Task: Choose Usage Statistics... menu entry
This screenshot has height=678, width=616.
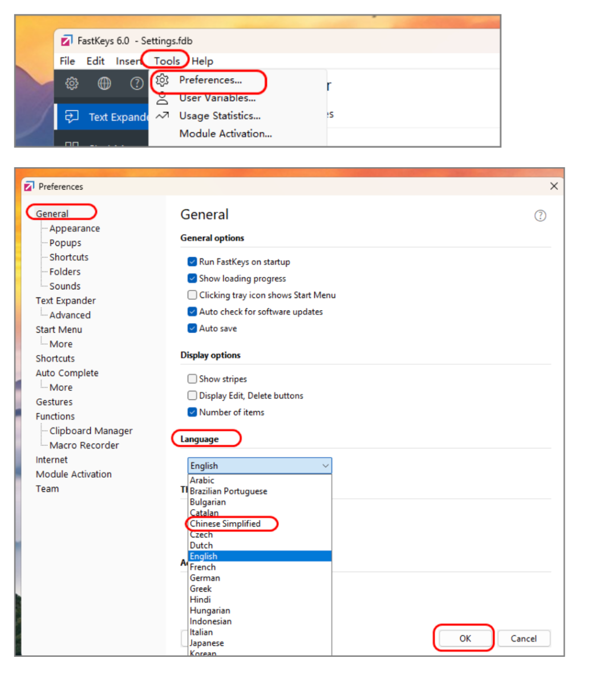Action: 220,116
